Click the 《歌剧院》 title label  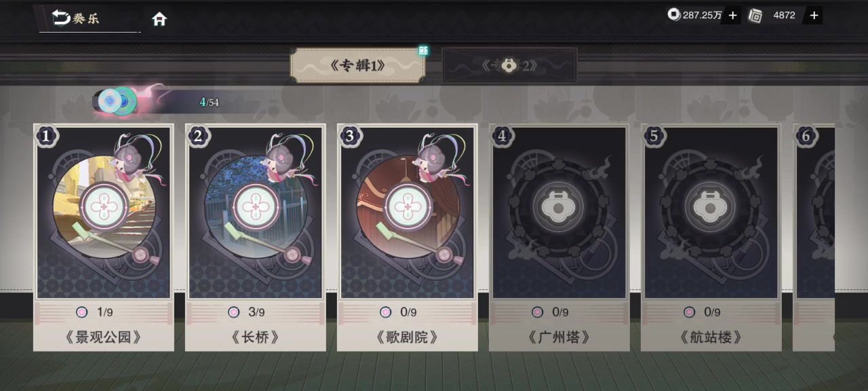408,337
